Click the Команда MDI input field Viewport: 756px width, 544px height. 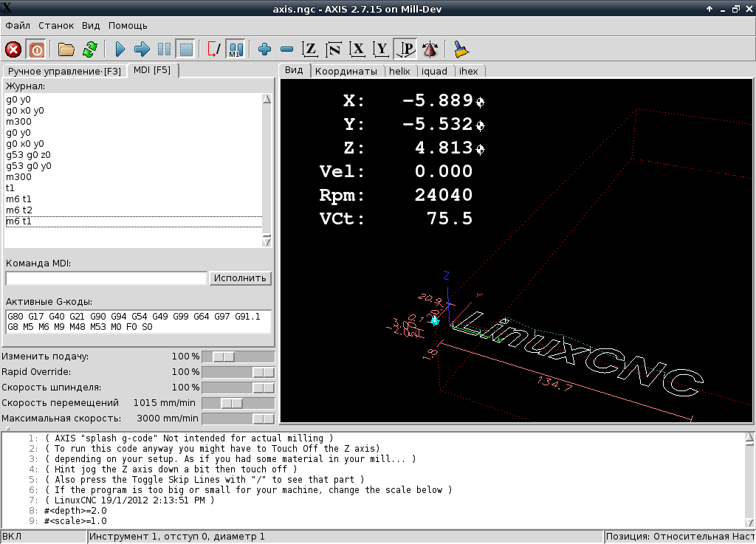tap(106, 278)
